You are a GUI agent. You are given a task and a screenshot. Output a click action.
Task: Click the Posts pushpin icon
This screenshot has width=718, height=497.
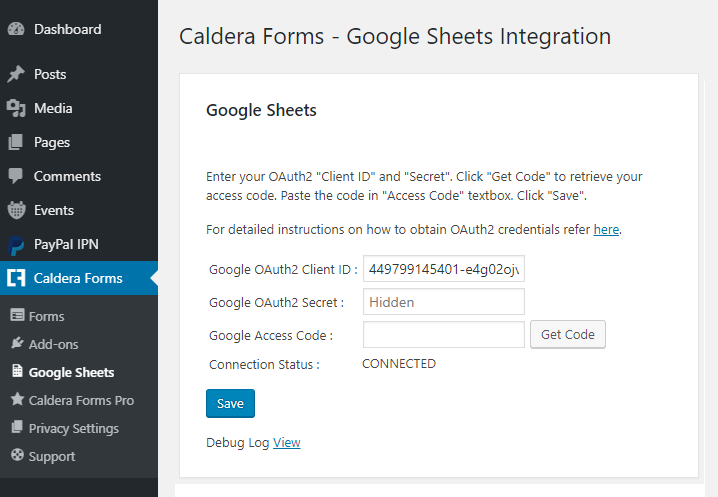pos(16,74)
